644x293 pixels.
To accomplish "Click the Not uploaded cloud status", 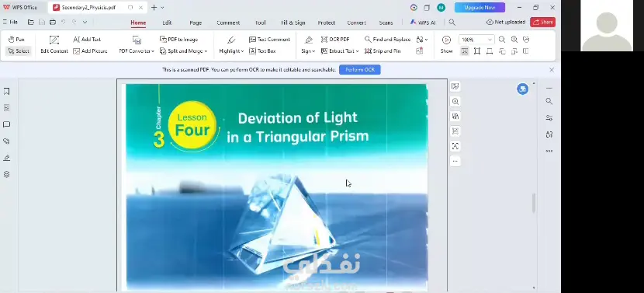I will pyautogui.click(x=506, y=23).
